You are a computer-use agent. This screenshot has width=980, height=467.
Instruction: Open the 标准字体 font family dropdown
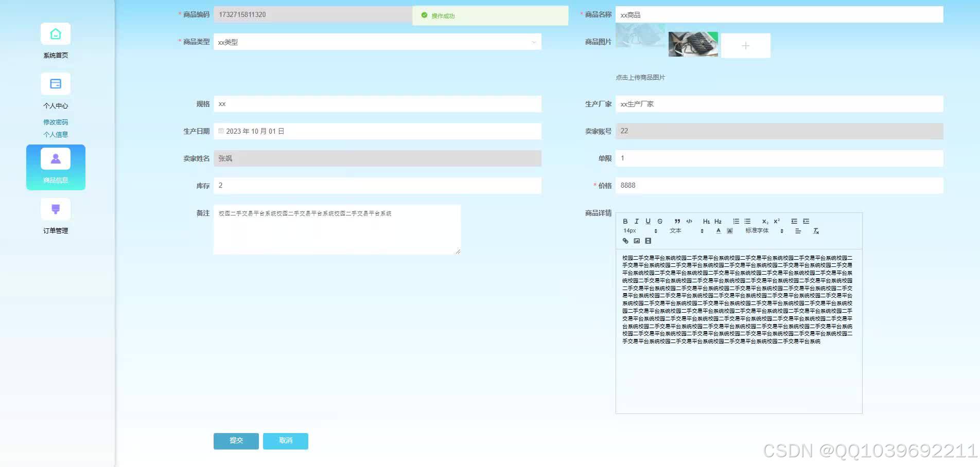(x=764, y=231)
